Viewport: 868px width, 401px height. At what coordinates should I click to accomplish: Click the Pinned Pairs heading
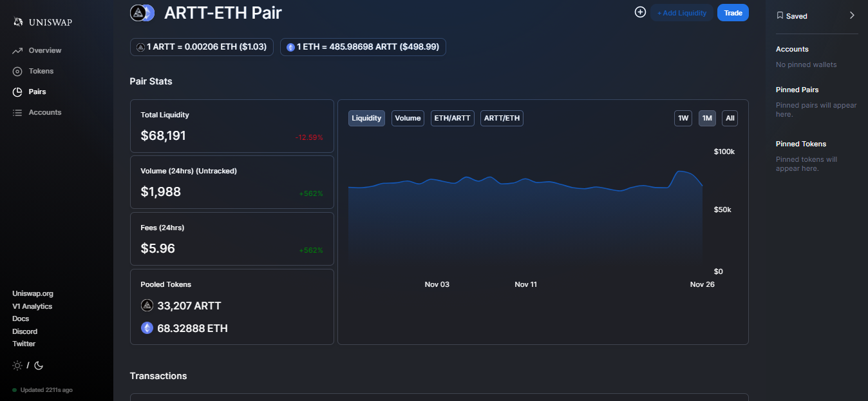tap(797, 90)
